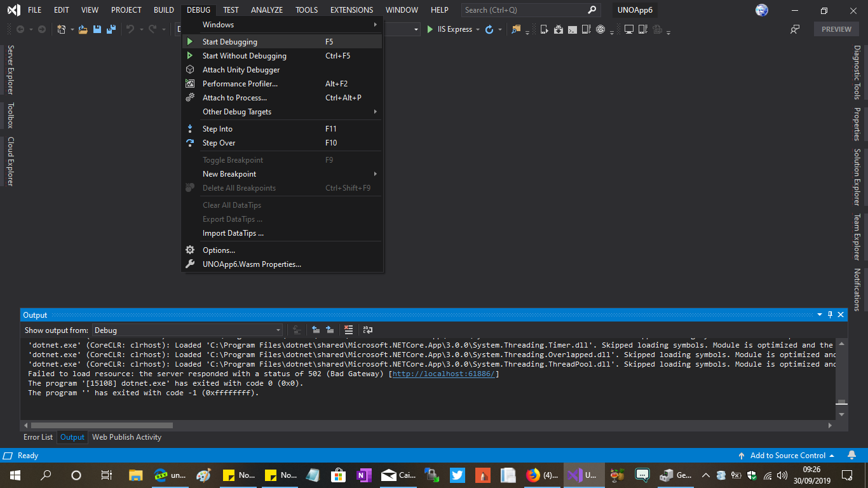The height and width of the screenshot is (488, 868).
Task: Click the Clear All output icon
Action: tap(348, 330)
